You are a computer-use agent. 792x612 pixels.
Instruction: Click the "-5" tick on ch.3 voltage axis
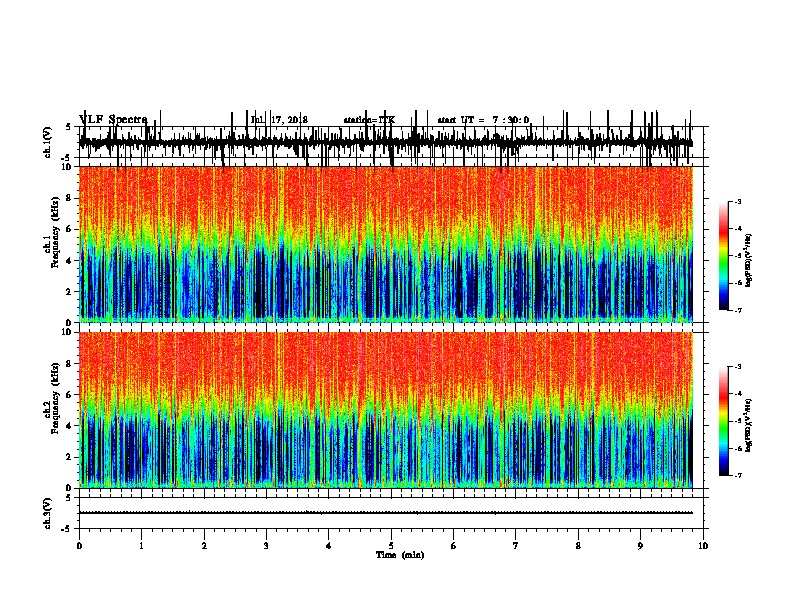[x=68, y=529]
